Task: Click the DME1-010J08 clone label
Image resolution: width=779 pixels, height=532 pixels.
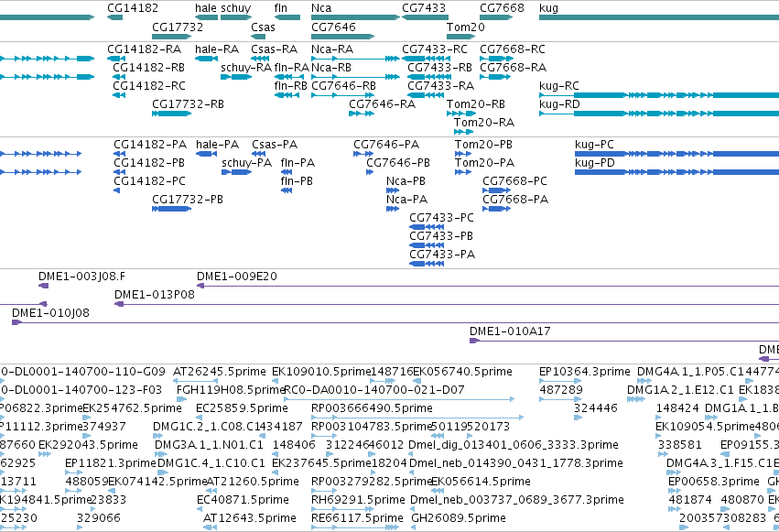Action: (x=50, y=313)
